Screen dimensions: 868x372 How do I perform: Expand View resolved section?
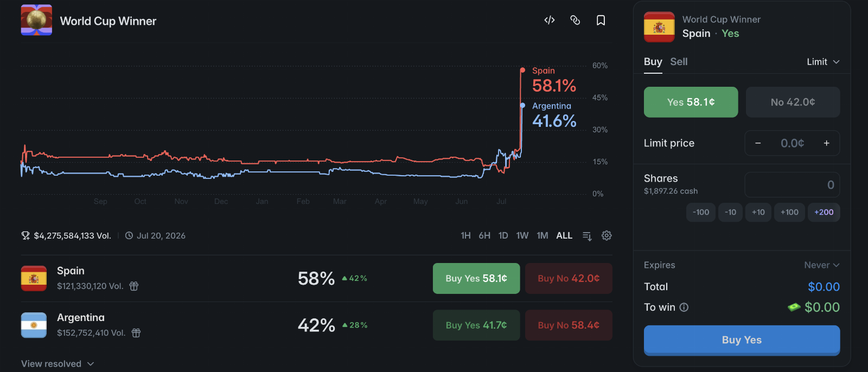point(58,364)
